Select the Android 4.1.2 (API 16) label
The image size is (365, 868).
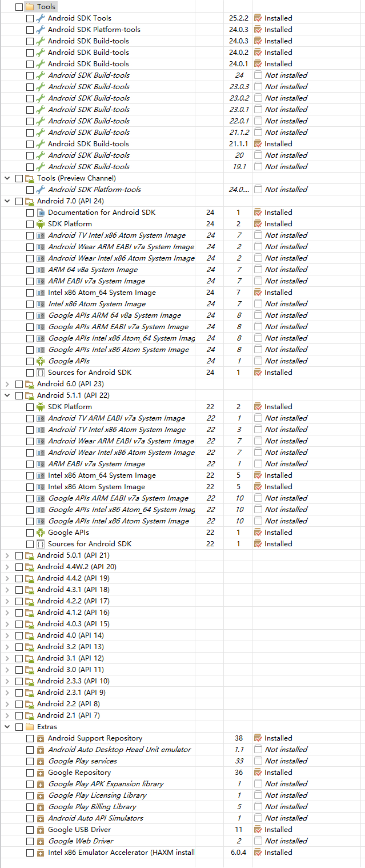[73, 613]
